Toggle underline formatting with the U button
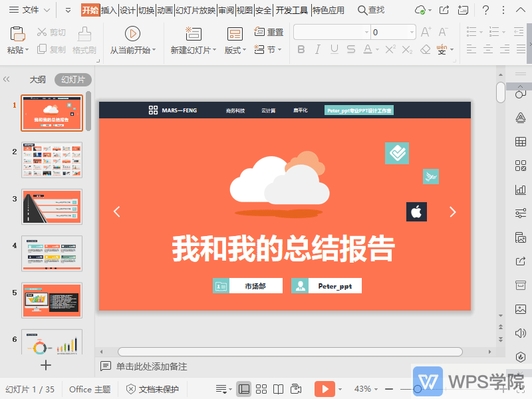Image resolution: width=532 pixels, height=399 pixels. [334, 49]
